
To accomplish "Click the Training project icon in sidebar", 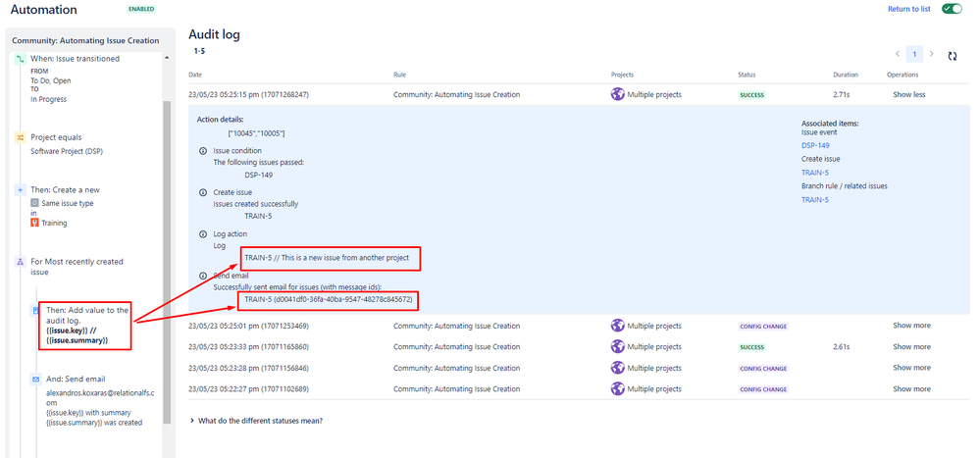I will [35, 223].
